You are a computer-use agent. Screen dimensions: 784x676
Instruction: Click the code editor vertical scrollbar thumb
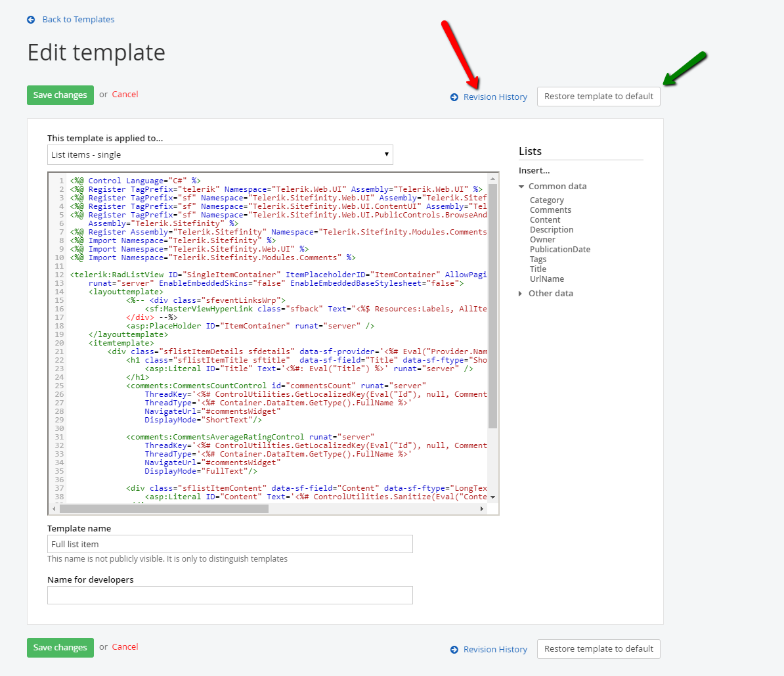pyautogui.click(x=492, y=306)
